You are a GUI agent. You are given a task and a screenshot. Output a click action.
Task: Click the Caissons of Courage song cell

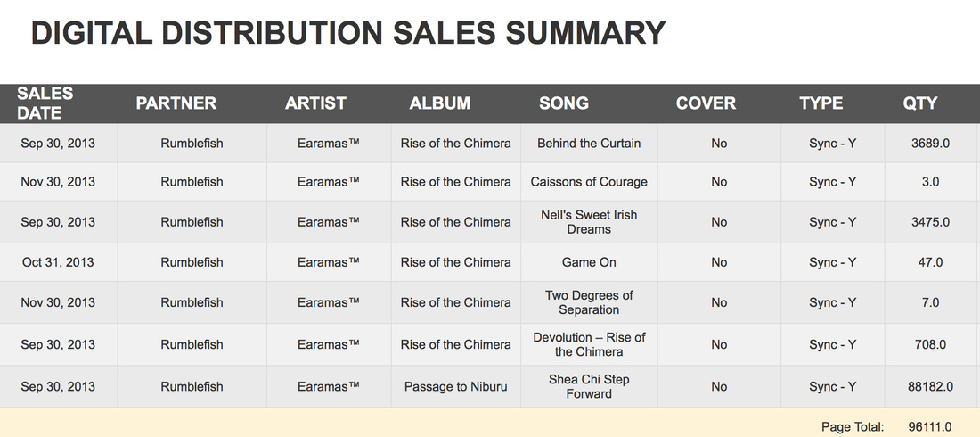coord(589,182)
